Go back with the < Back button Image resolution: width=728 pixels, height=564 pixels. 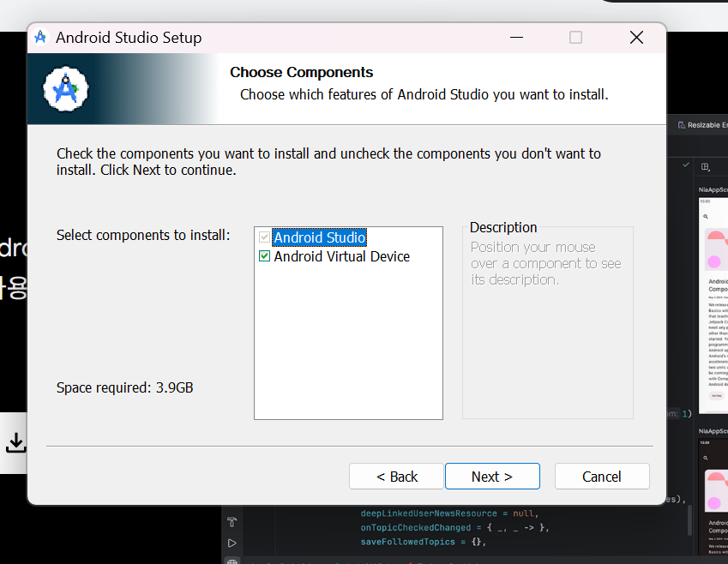(396, 477)
